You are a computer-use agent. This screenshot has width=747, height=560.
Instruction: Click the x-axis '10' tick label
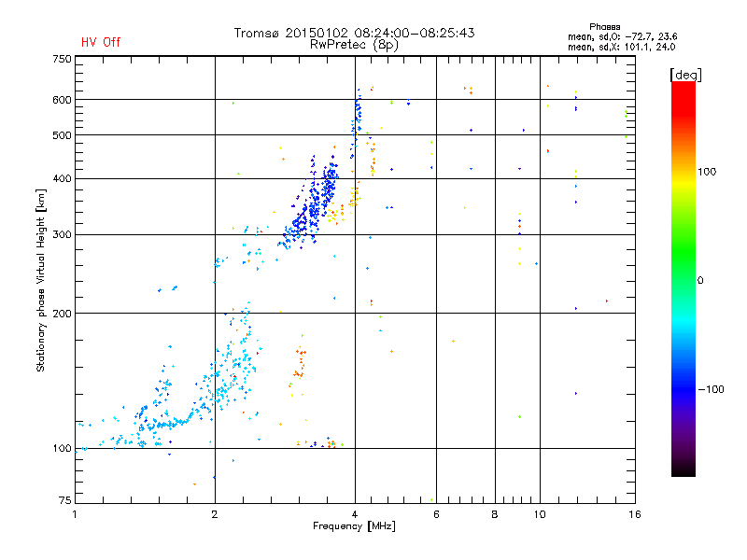[x=540, y=514]
